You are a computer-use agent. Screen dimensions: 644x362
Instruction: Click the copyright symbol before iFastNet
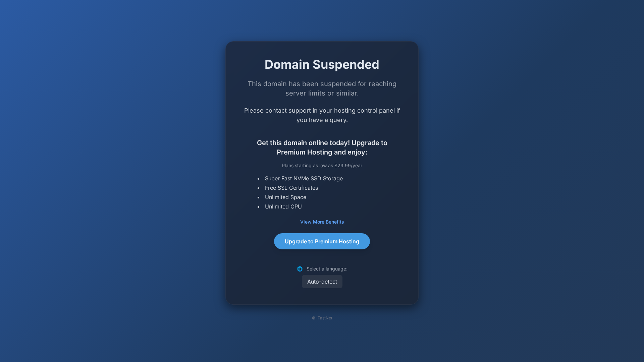pyautogui.click(x=314, y=318)
